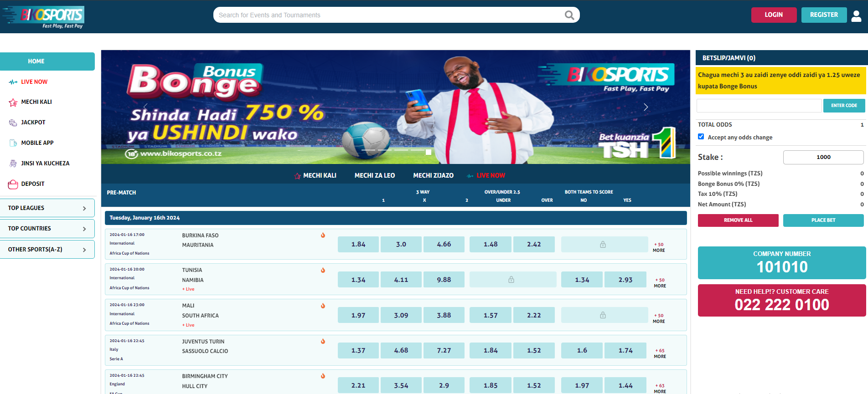
Task: Click hot flame icon for Mali match
Action: 323,306
